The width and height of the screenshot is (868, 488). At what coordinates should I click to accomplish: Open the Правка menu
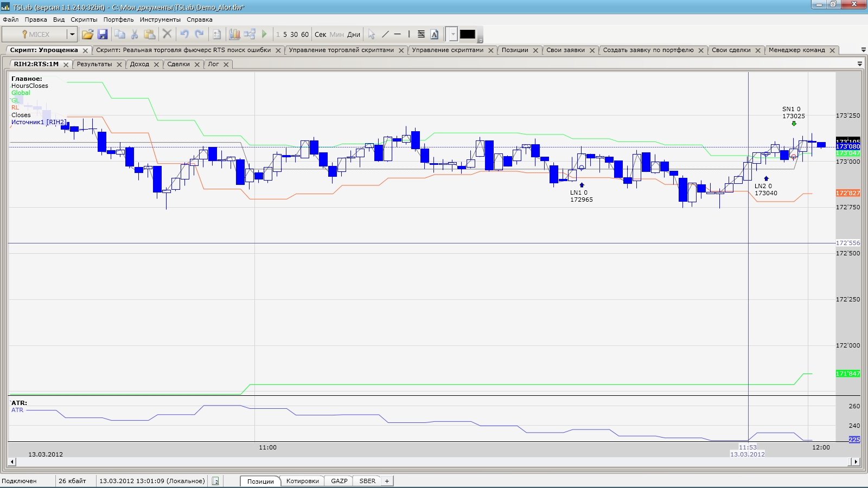(36, 20)
